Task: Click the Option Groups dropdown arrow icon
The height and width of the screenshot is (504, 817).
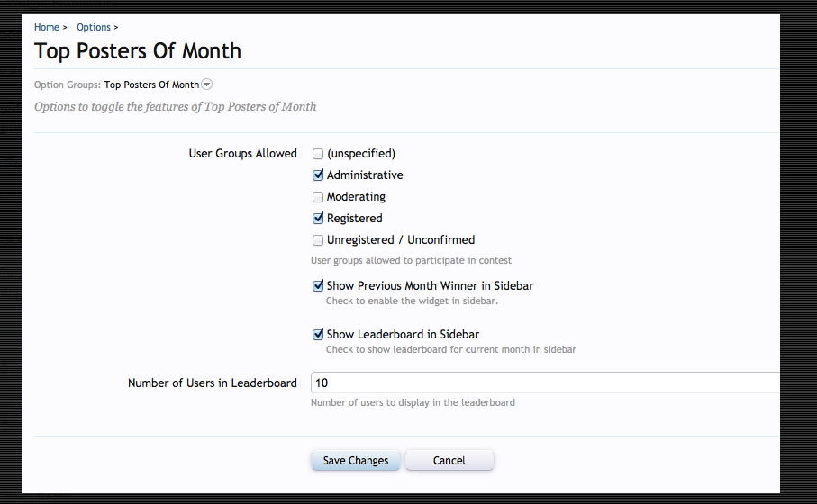Action: [207, 85]
